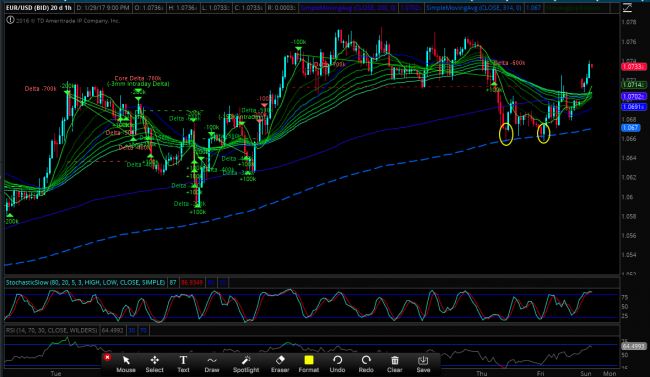Click the Tue label on time axis
Screen dimensions: 650x377
tap(56, 373)
